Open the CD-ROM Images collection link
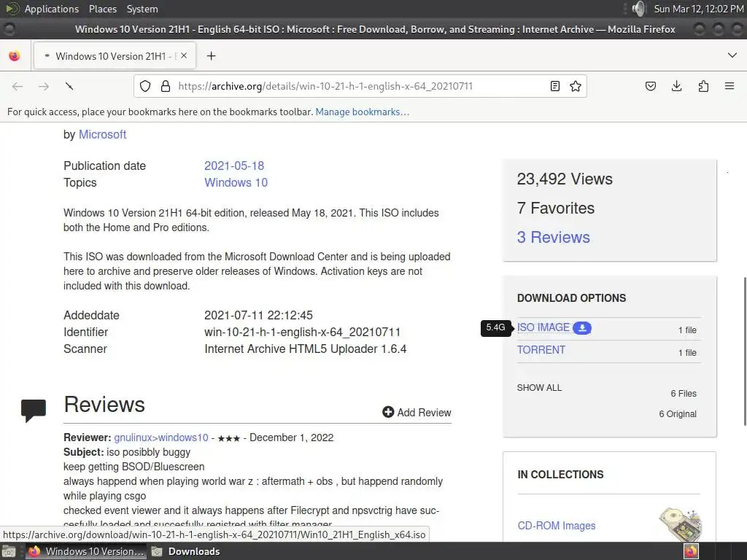This screenshot has width=747, height=560. [557, 526]
